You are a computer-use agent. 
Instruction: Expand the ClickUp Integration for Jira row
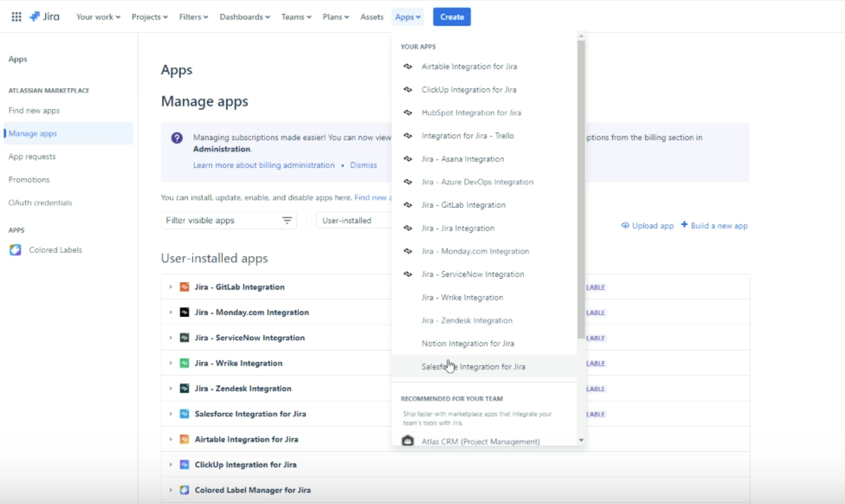pos(170,465)
